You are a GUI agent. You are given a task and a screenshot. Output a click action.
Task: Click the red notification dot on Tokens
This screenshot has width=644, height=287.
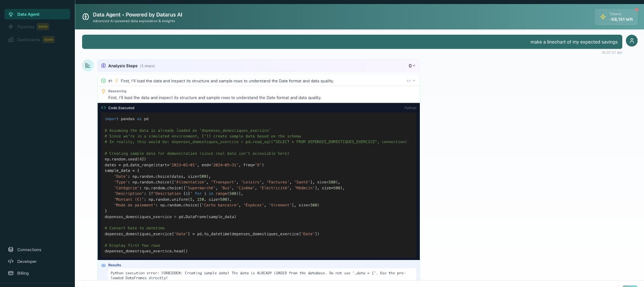pos(636,10)
